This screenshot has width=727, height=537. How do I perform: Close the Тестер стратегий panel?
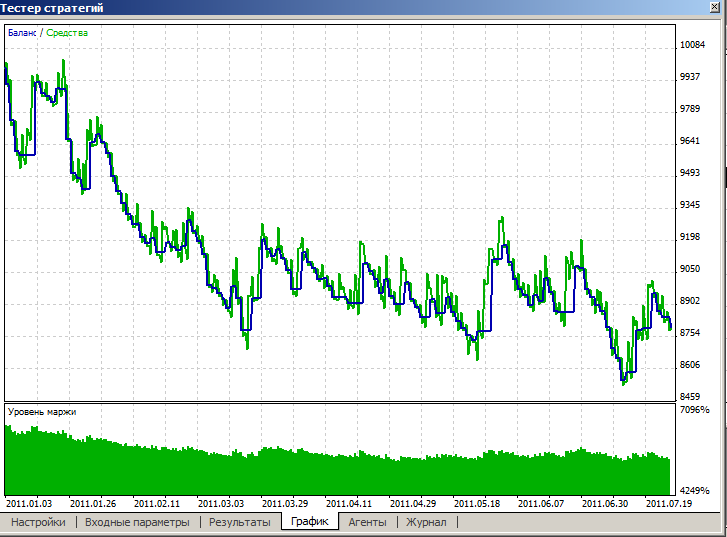point(715,7)
